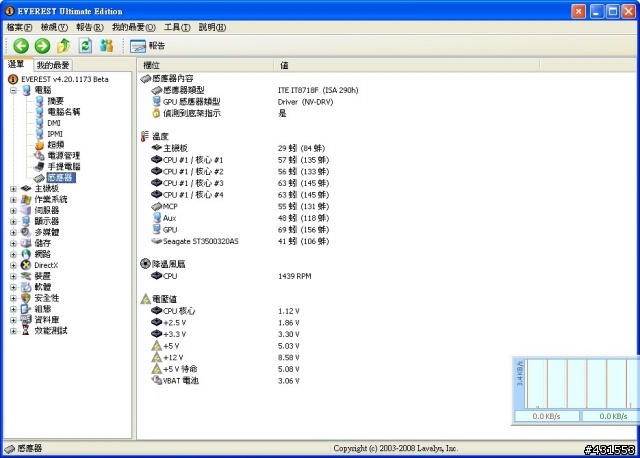The image size is (640, 458).
Task: Click the 軟體 tree icon
Action: point(26,287)
